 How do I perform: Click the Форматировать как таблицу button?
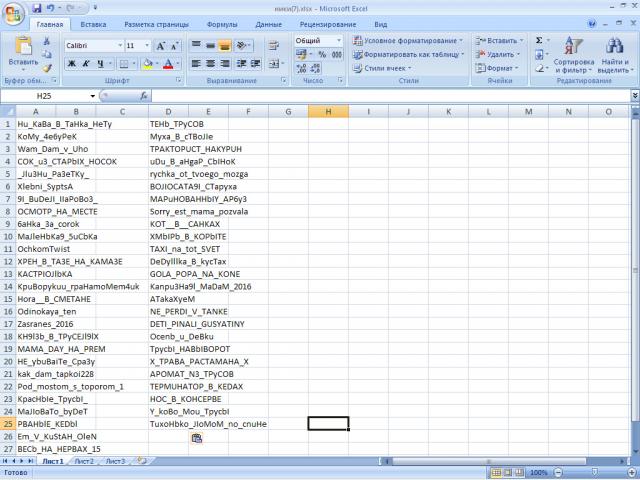click(408, 55)
